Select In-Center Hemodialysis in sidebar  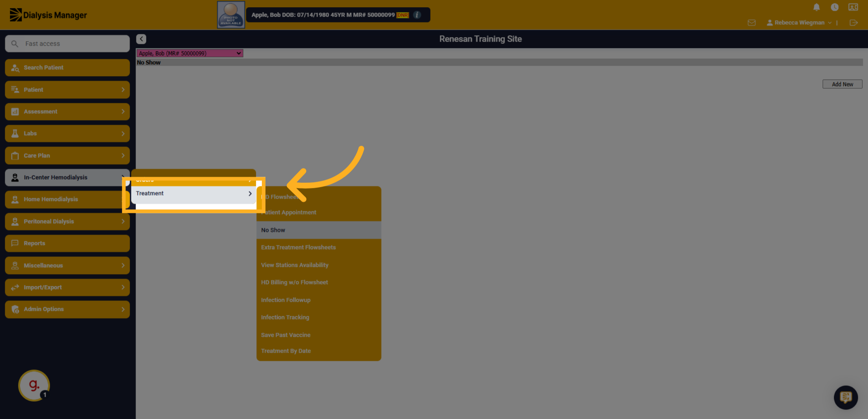point(67,178)
